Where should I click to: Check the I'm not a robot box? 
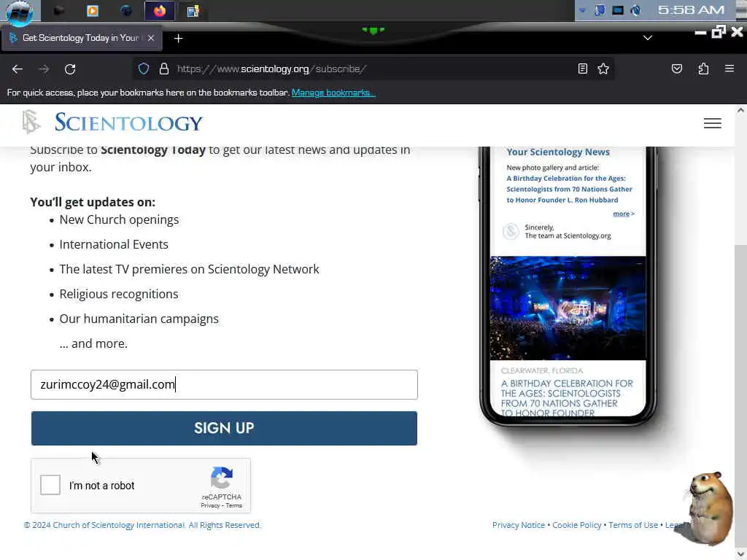pos(50,485)
